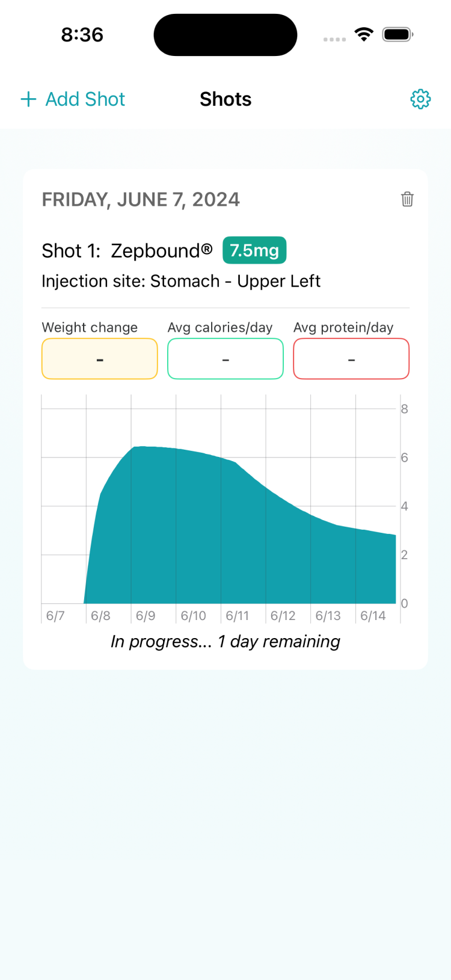The image size is (451, 980).
Task: Tap the 6/14 date on chart axis
Action: (x=373, y=616)
